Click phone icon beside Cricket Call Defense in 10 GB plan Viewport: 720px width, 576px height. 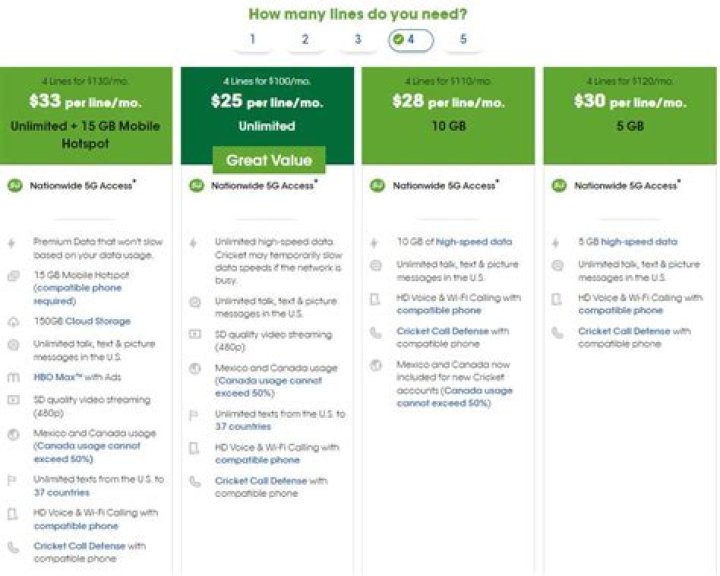click(376, 332)
